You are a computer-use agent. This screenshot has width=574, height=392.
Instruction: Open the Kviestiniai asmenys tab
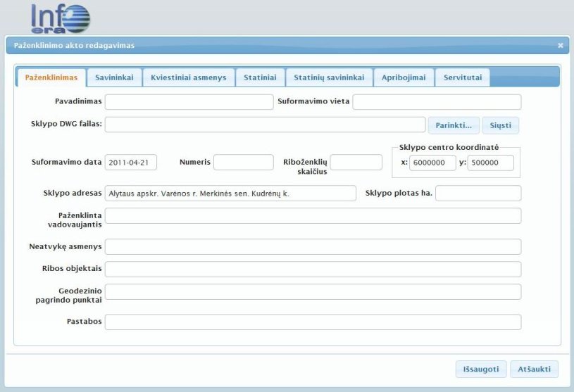(x=189, y=77)
